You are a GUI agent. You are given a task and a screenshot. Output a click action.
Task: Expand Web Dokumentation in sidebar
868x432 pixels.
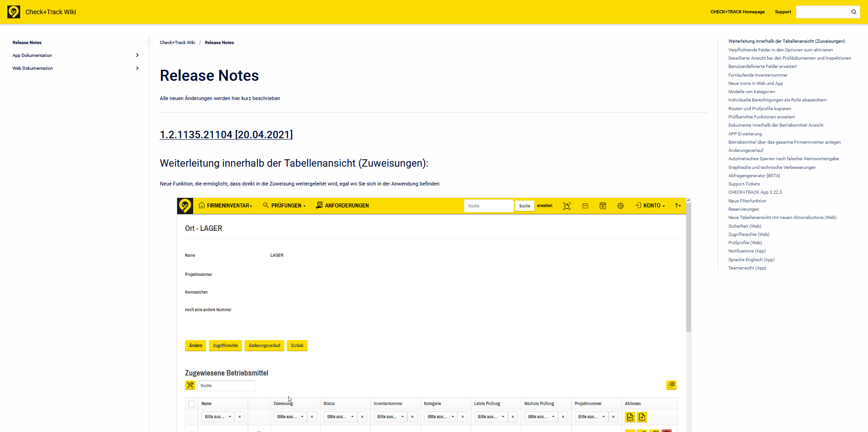[x=137, y=68]
